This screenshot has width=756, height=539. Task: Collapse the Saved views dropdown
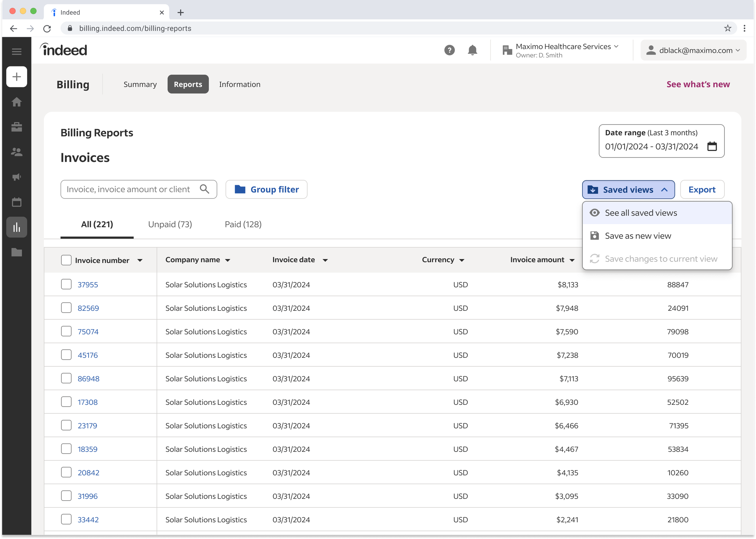point(628,189)
